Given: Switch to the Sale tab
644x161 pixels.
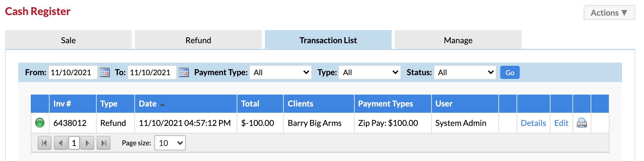Looking at the screenshot, I should (68, 40).
